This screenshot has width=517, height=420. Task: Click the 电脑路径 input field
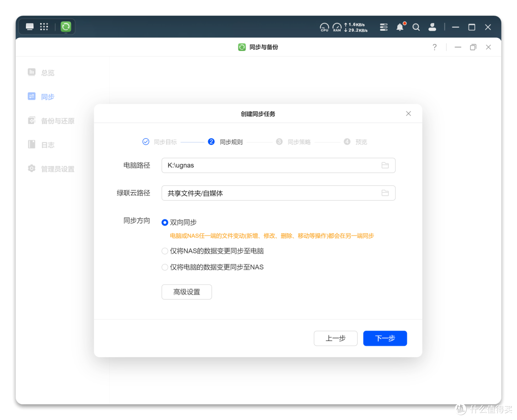(x=278, y=165)
